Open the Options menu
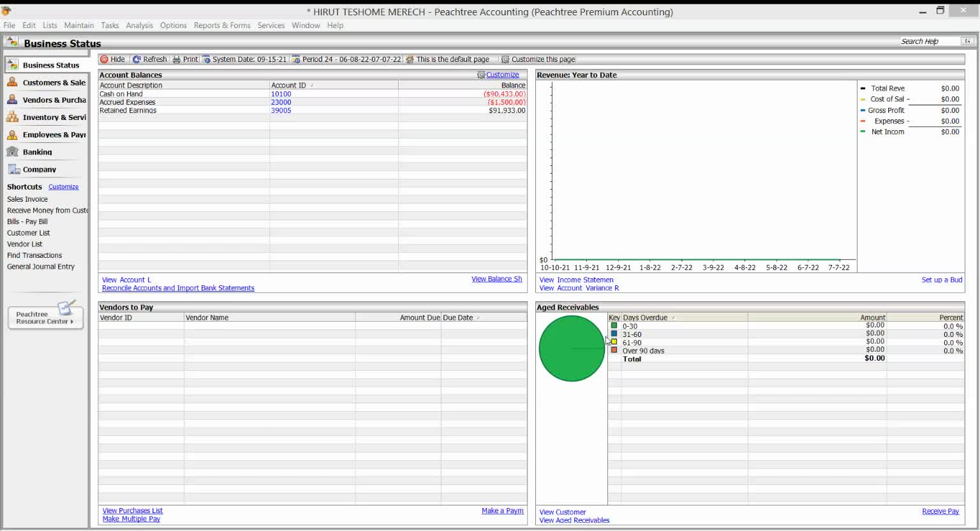The image size is (980, 531). (174, 26)
